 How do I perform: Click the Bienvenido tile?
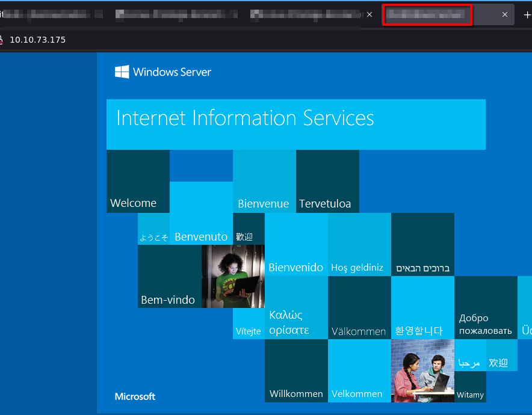[296, 245]
